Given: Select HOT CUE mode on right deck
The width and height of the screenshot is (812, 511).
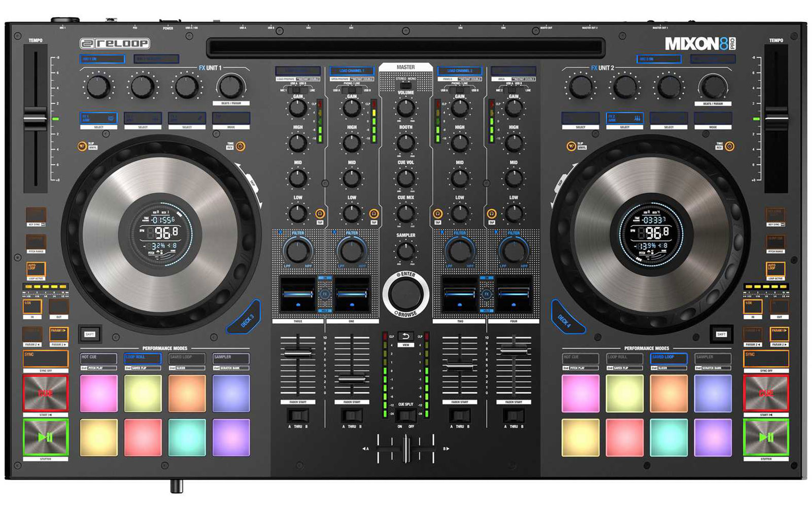Looking at the screenshot, I should [581, 358].
